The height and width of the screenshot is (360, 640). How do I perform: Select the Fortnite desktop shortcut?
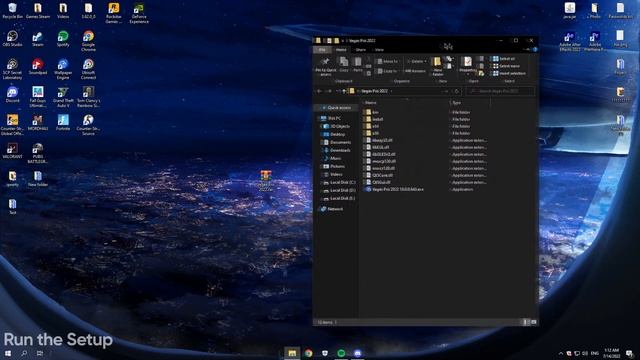(63, 122)
